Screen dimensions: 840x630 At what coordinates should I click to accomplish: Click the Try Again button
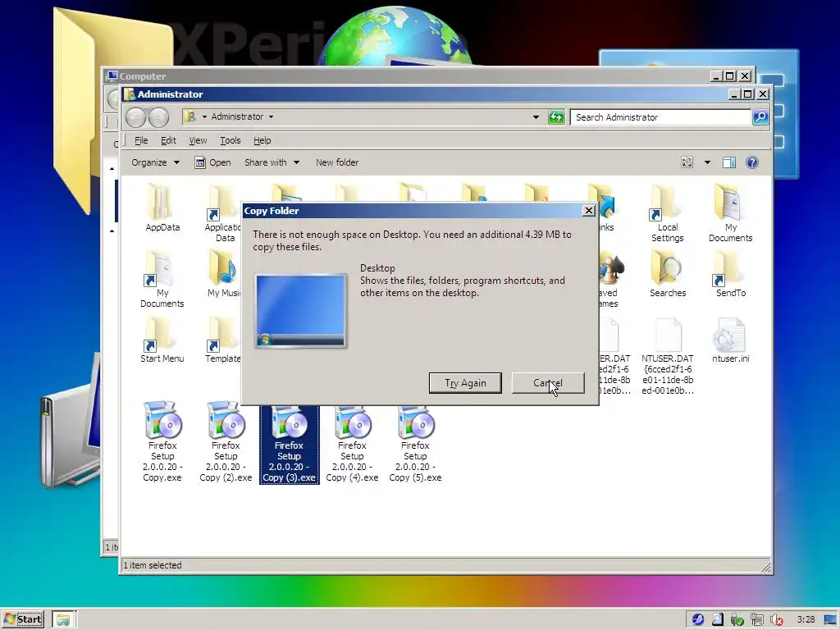[x=465, y=383]
